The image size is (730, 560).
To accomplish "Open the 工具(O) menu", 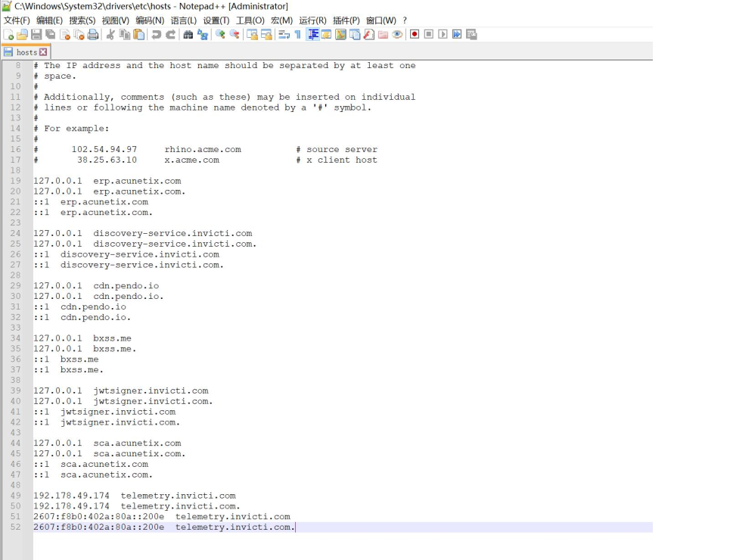I will (250, 20).
